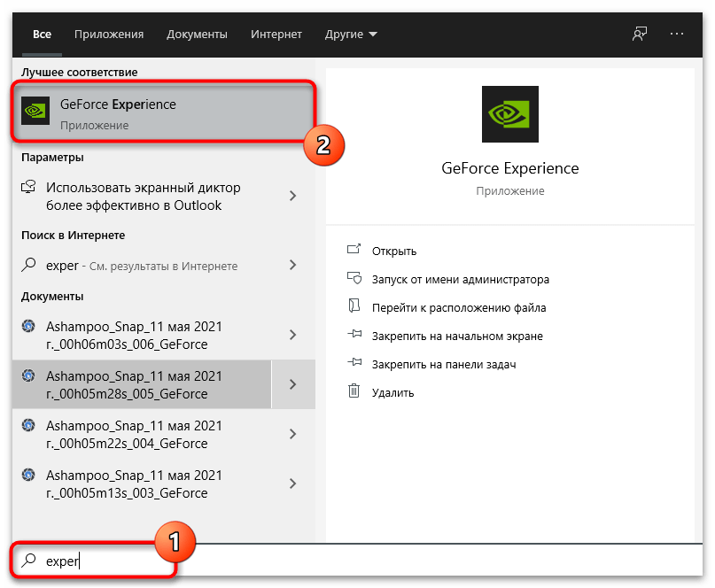Click Перейти к расположению файла
The height and width of the screenshot is (588, 715).
click(459, 307)
